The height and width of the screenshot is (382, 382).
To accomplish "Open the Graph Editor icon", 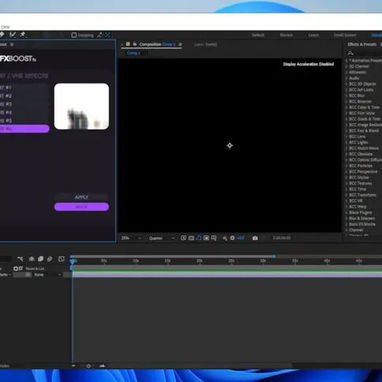I will (x=61, y=259).
